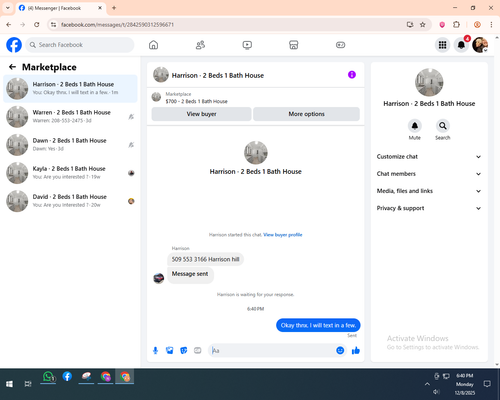Open the Facebook logo home link
500x400 pixels.
14,45
